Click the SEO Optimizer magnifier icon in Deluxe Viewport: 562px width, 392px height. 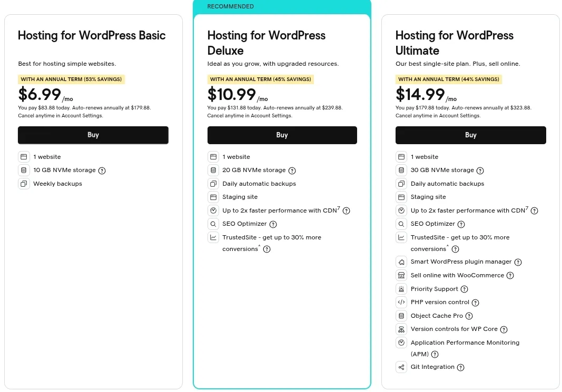(x=213, y=224)
